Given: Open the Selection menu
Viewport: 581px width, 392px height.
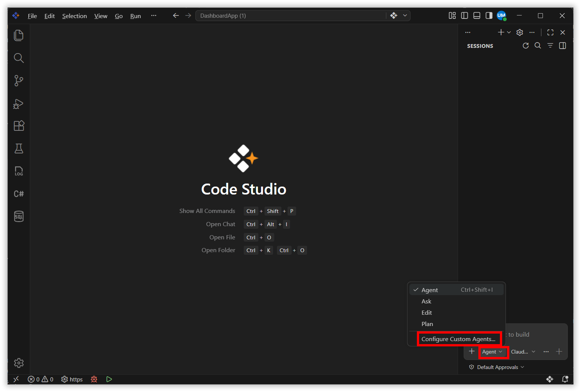Looking at the screenshot, I should tap(74, 16).
